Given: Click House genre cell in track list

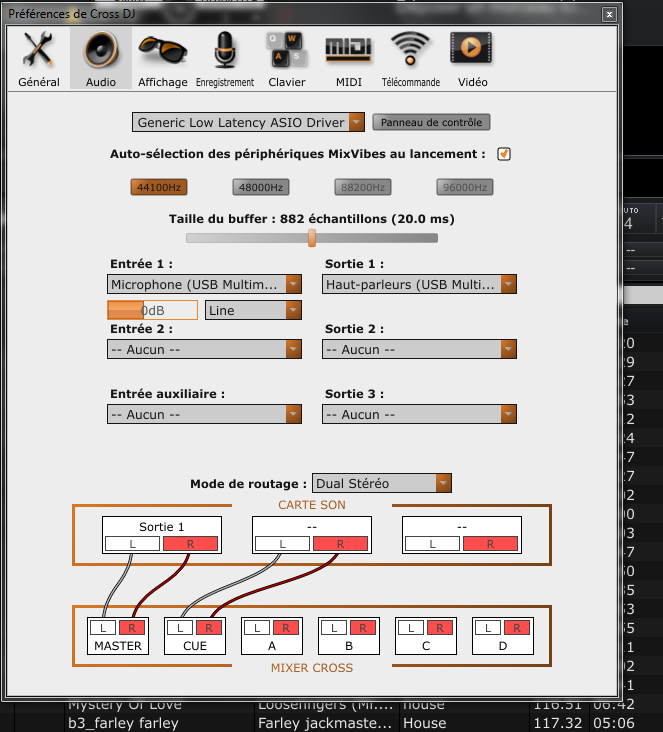Looking at the screenshot, I should (x=424, y=723).
